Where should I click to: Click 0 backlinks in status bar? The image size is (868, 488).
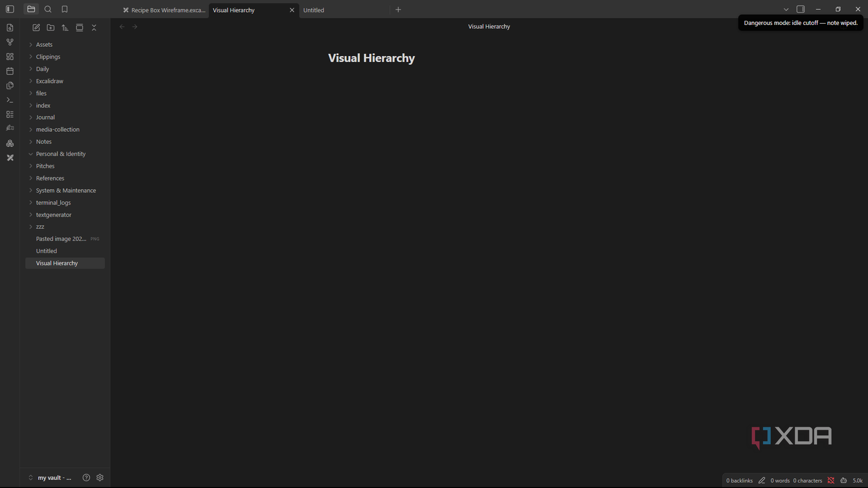tap(740, 480)
